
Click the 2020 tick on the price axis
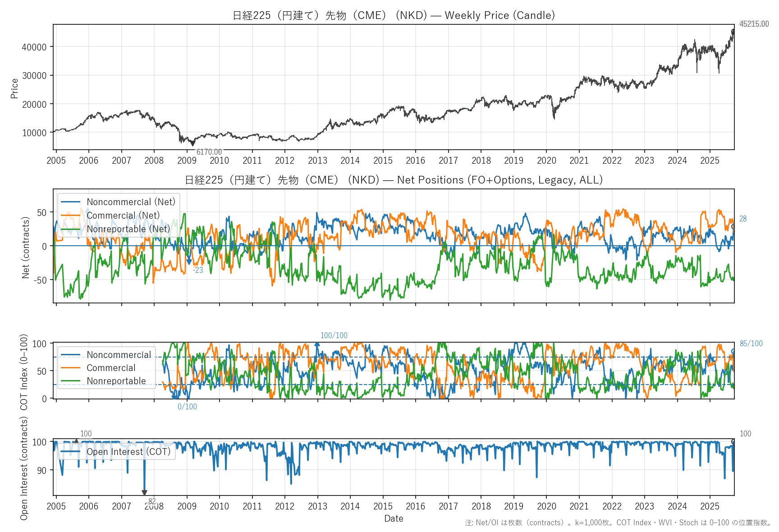pos(546,161)
